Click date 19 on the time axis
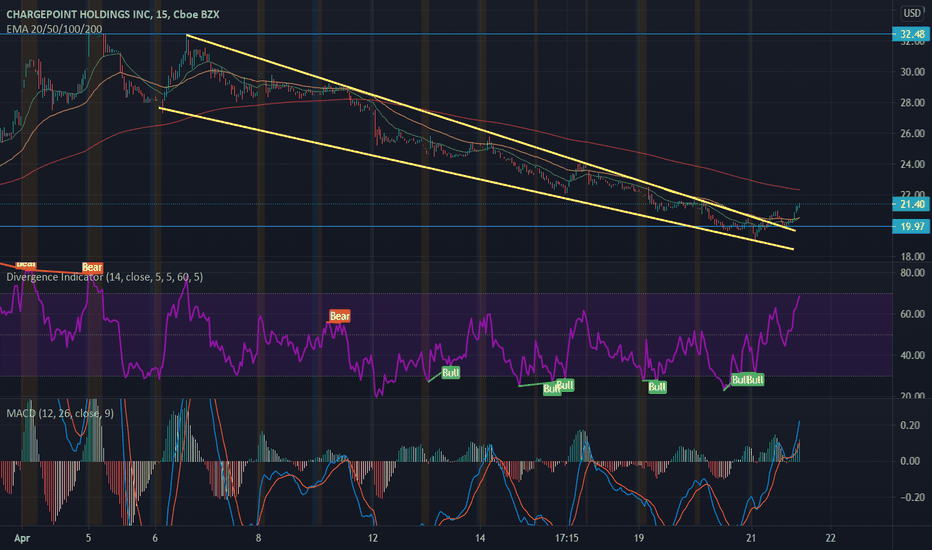 click(638, 538)
